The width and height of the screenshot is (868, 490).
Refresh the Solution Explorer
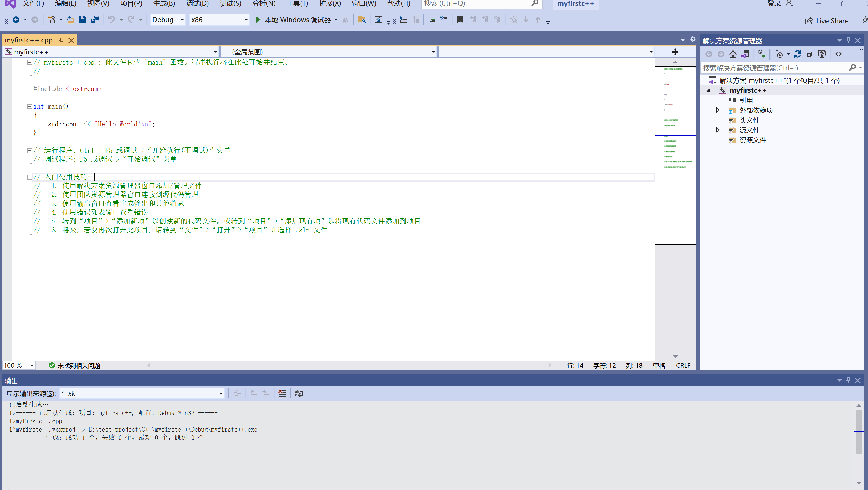pos(798,54)
